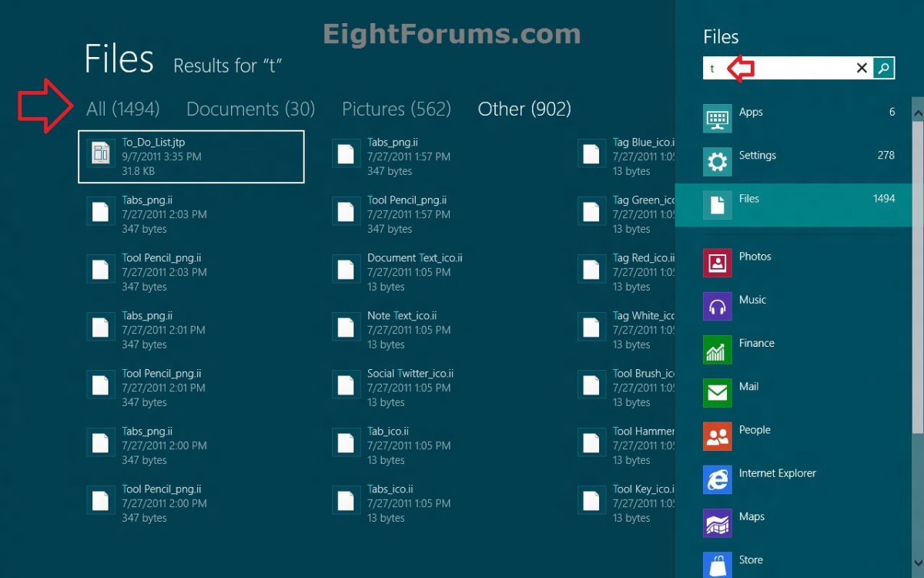924x578 pixels.
Task: Open the Maps app icon
Action: [x=717, y=523]
